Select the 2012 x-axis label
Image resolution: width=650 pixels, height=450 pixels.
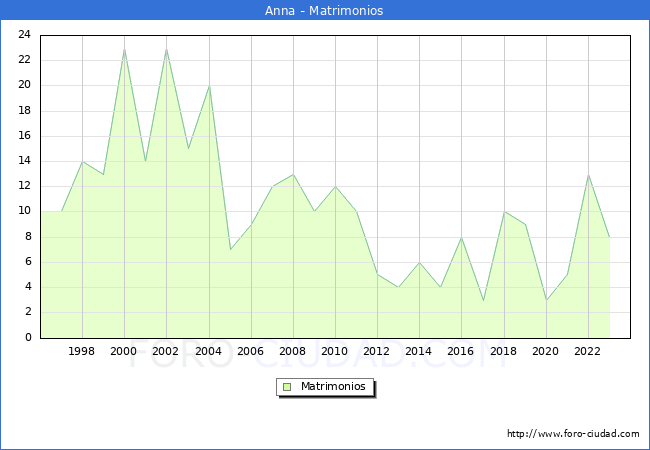[377, 351]
